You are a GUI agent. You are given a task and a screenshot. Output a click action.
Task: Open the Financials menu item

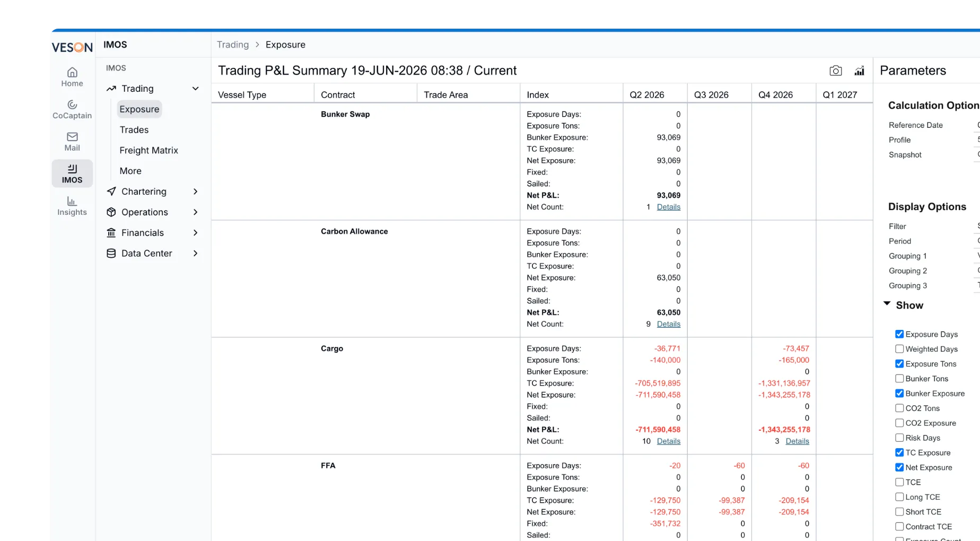(143, 233)
